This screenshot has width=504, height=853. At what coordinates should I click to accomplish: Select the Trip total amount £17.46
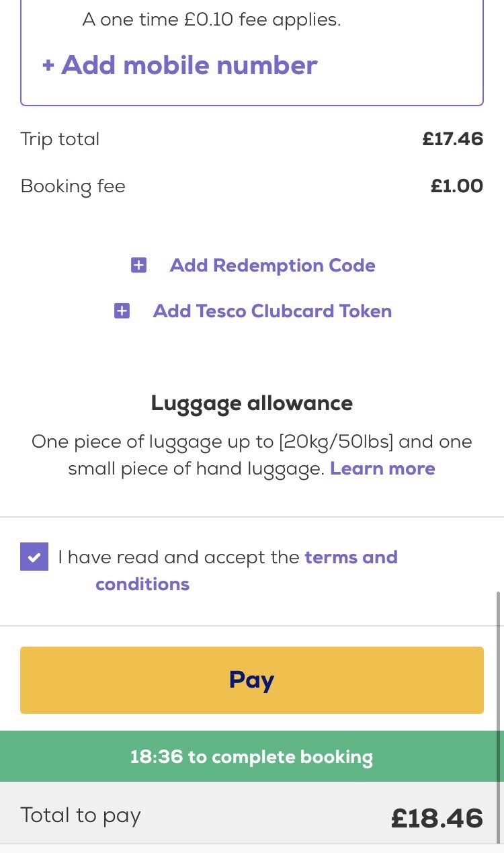(x=453, y=139)
